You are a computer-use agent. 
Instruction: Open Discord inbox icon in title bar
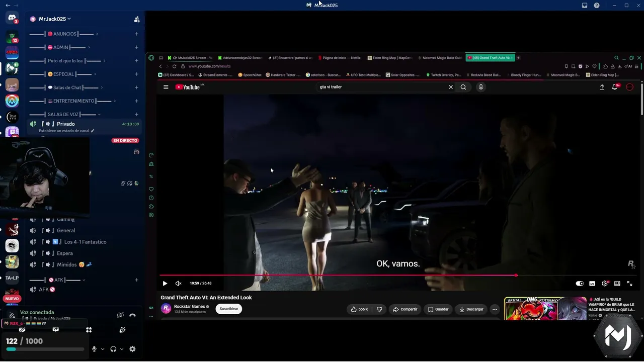(x=585, y=6)
